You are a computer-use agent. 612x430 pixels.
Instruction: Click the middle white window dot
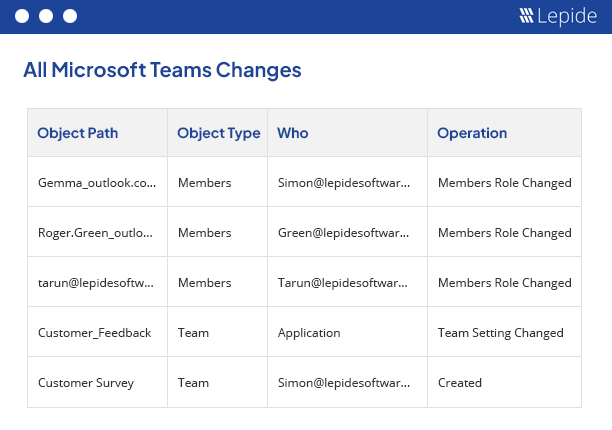click(46, 16)
